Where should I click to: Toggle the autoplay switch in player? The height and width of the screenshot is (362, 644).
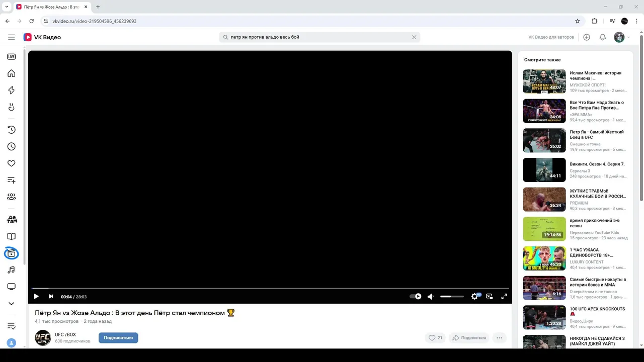pos(416,297)
